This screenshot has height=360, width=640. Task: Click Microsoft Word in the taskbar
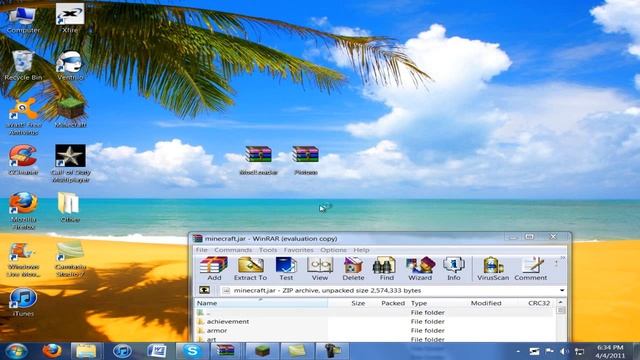click(x=157, y=351)
